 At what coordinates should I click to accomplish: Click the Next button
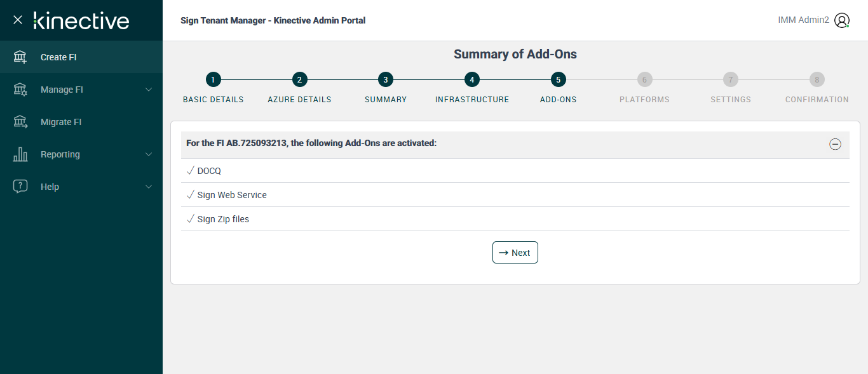coord(515,253)
